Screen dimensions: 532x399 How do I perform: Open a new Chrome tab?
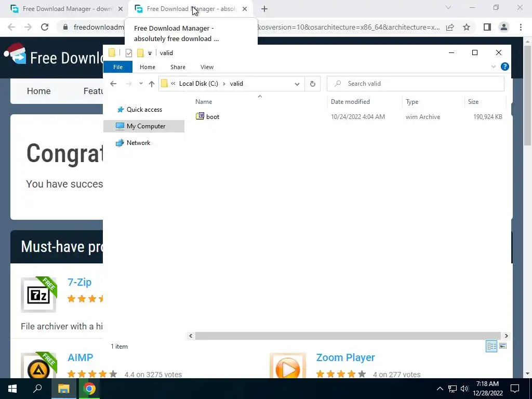264,9
